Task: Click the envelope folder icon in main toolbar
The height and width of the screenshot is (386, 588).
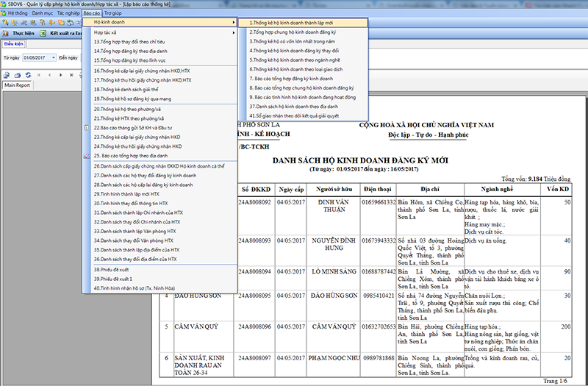Action: pos(61,23)
